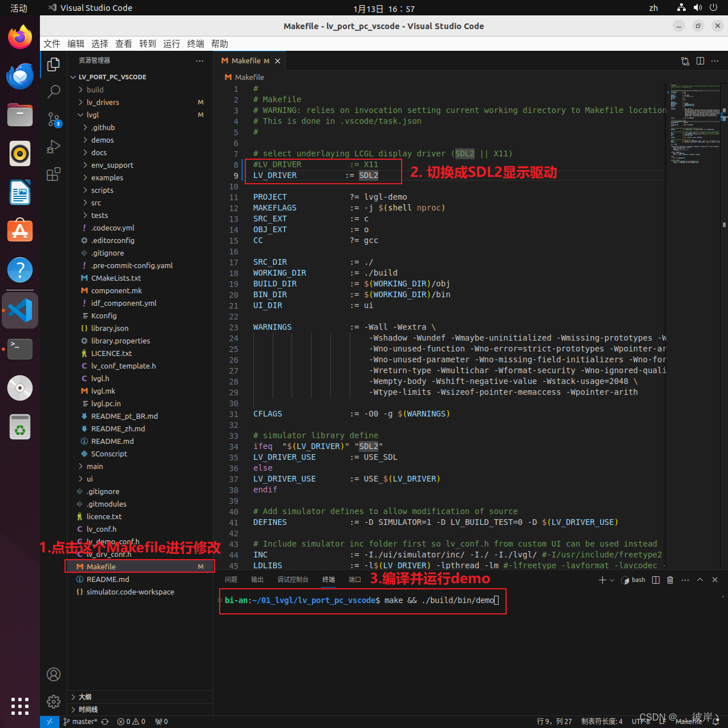Expand the main folder

point(95,466)
